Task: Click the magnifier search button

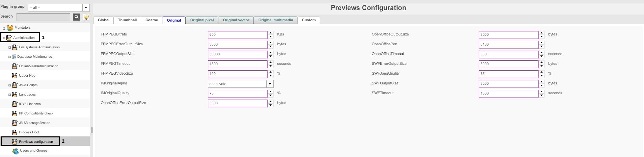Action: point(77,17)
